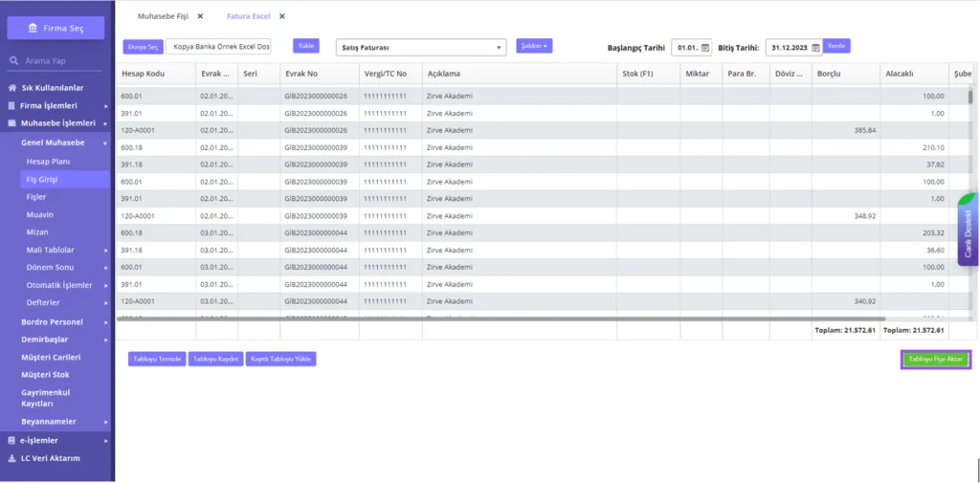Click the Başlangıç Tarihi date input
This screenshot has width=980, height=483.
[691, 48]
